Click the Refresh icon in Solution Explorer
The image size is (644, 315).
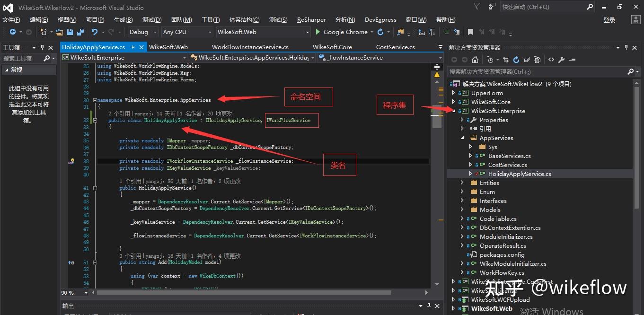[x=517, y=59]
